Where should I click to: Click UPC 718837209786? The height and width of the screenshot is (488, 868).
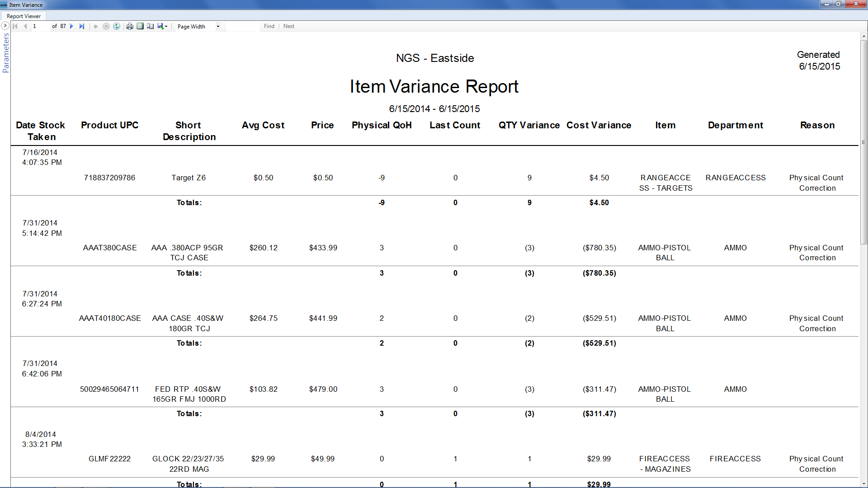(109, 178)
